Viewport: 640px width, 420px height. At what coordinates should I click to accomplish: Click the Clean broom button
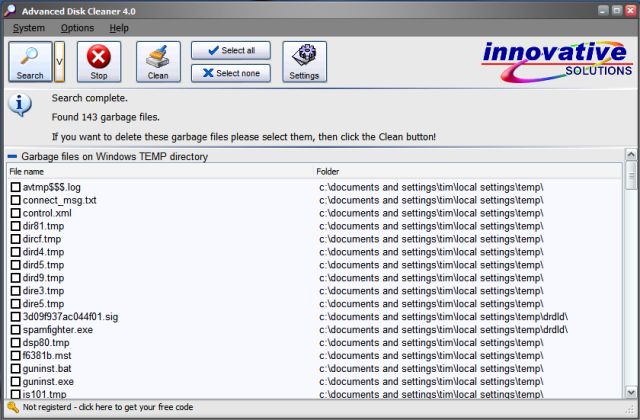(158, 62)
